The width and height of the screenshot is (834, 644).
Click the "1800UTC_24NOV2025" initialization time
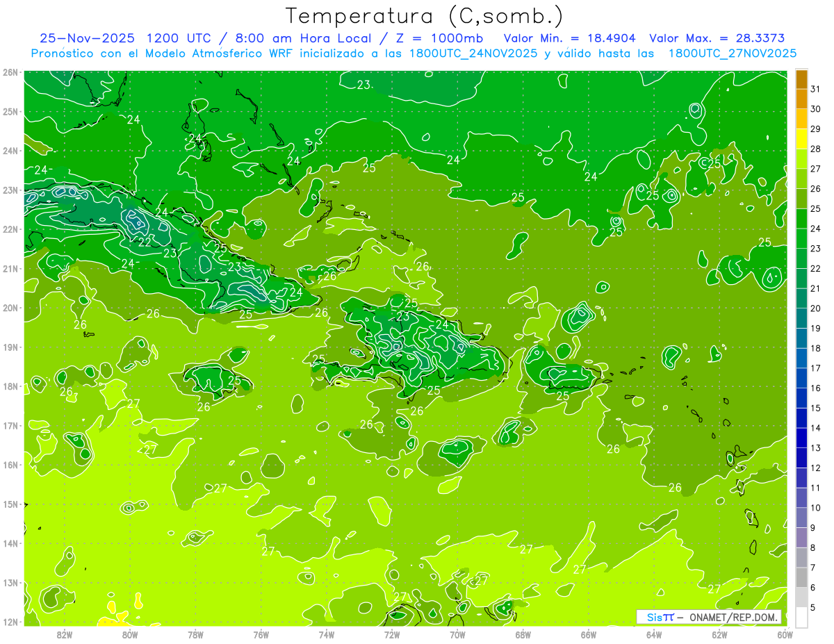click(x=468, y=53)
